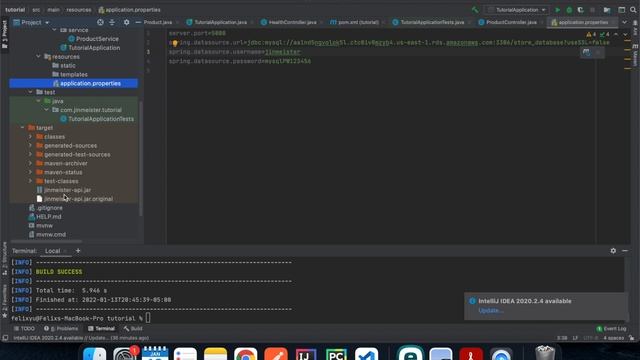Toggle the Favorites side tool window
Viewport: 640px width, 360px height.
coord(4,300)
